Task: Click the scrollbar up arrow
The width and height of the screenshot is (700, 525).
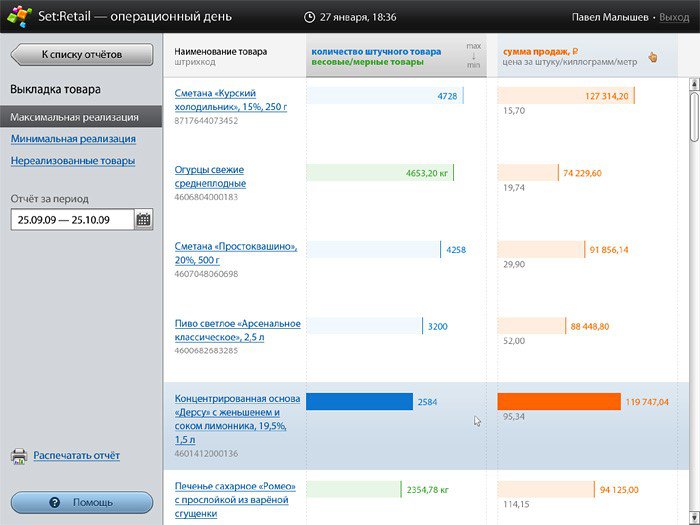Action: [x=694, y=83]
